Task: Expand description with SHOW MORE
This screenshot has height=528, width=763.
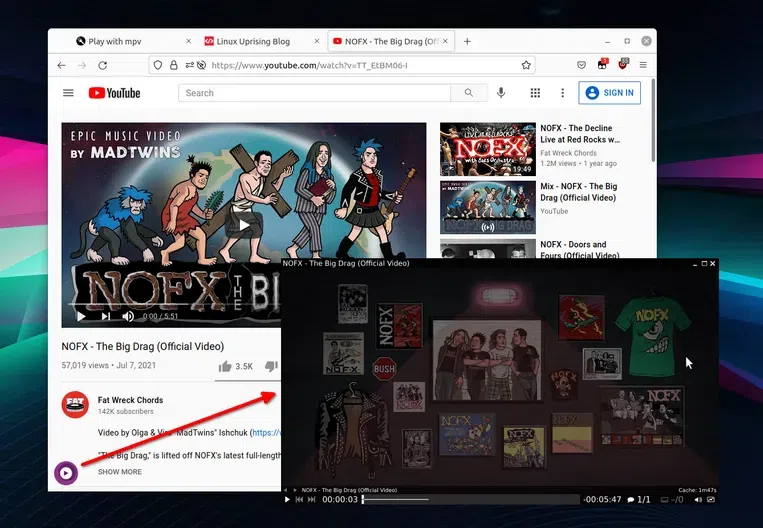Action: click(120, 472)
